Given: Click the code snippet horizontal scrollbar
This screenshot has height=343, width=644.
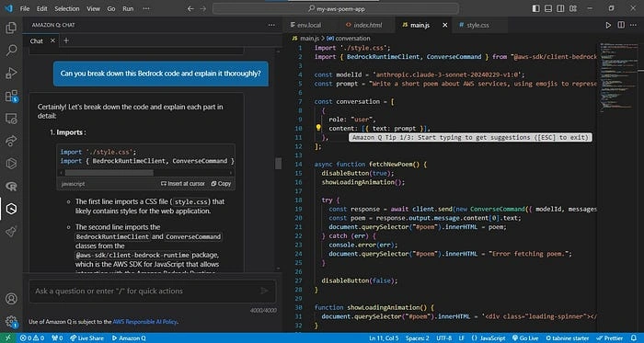Looking at the screenshot, I should click(x=109, y=173).
